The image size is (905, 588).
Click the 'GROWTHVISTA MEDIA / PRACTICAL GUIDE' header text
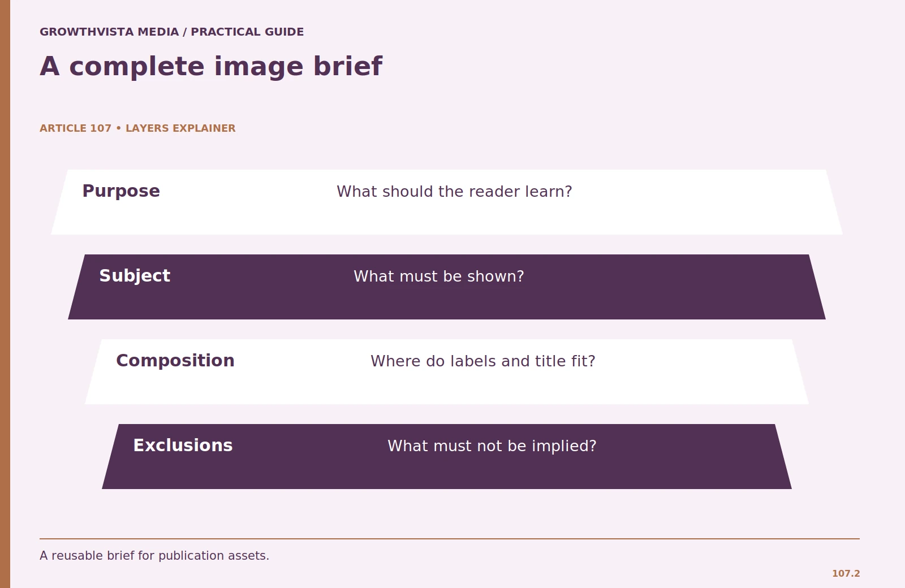click(x=171, y=32)
